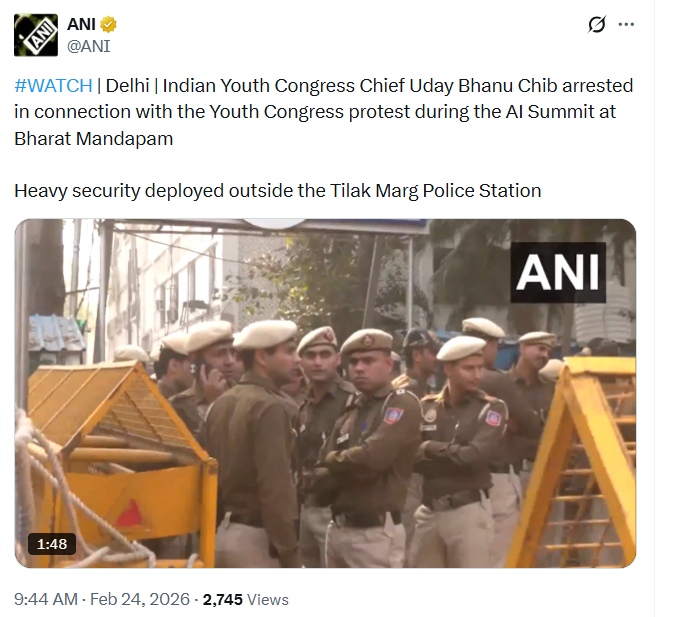Open the ANI profile avatar
The width and height of the screenshot is (674, 617).
(x=36, y=35)
